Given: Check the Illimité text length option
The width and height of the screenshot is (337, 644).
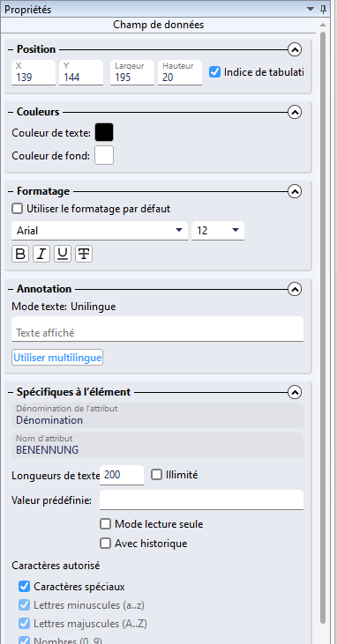Looking at the screenshot, I should click(156, 475).
